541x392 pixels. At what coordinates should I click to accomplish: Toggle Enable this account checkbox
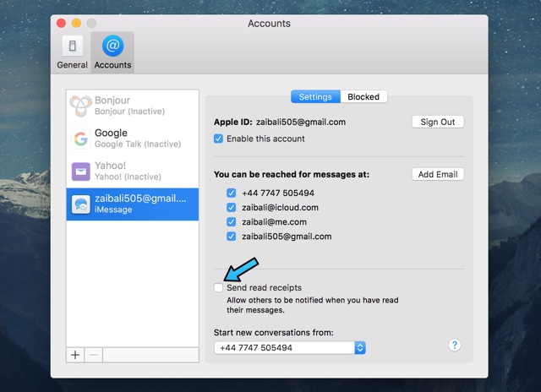tap(218, 139)
